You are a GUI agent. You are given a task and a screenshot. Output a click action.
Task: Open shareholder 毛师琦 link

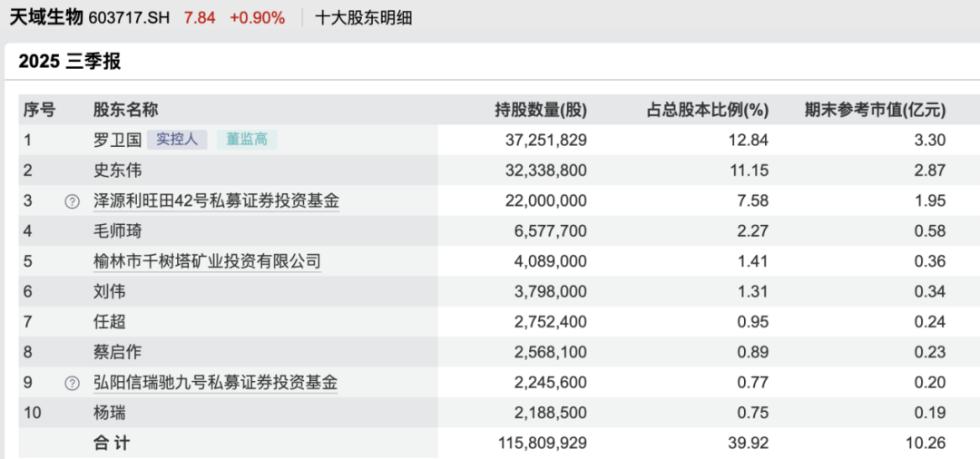117,231
